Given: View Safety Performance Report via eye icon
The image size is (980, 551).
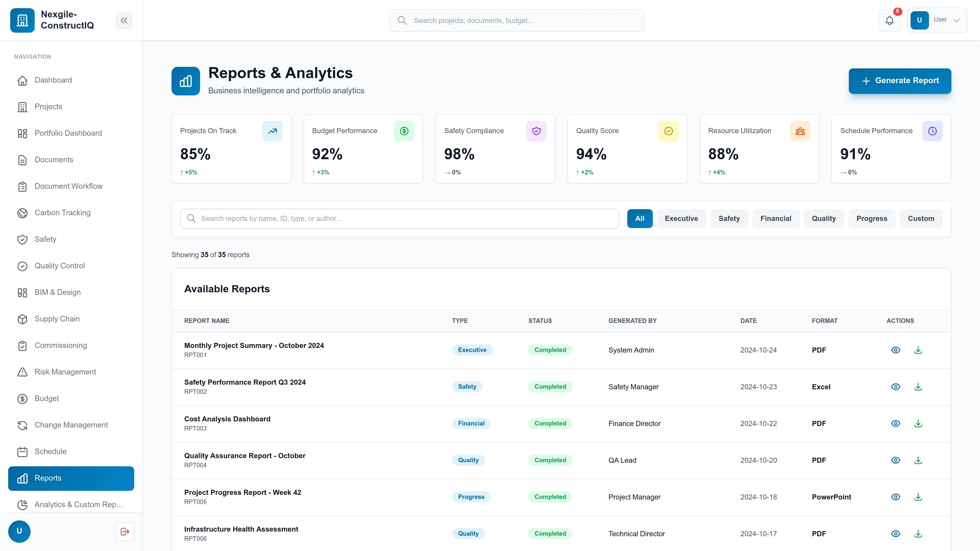Looking at the screenshot, I should tap(896, 387).
